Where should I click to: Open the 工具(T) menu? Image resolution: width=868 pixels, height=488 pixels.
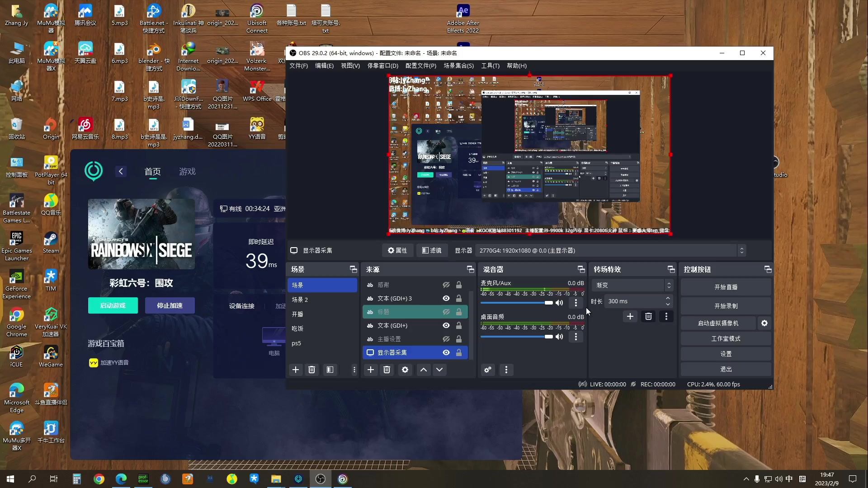(490, 66)
